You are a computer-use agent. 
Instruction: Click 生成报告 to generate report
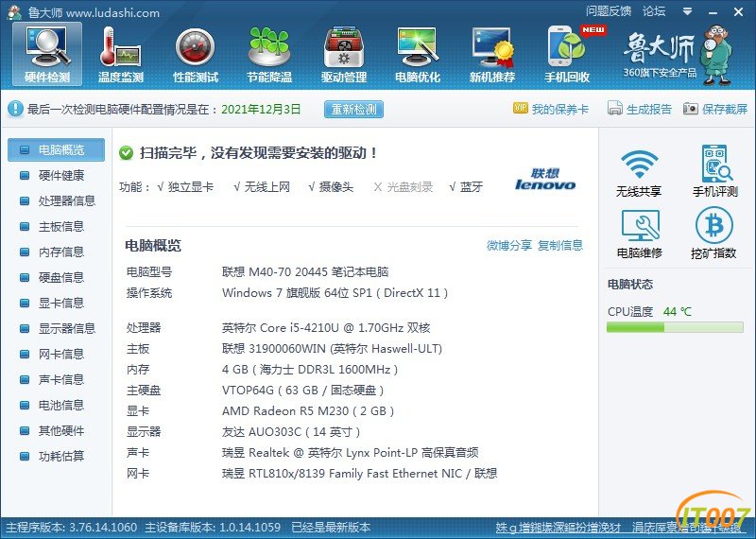(x=640, y=109)
